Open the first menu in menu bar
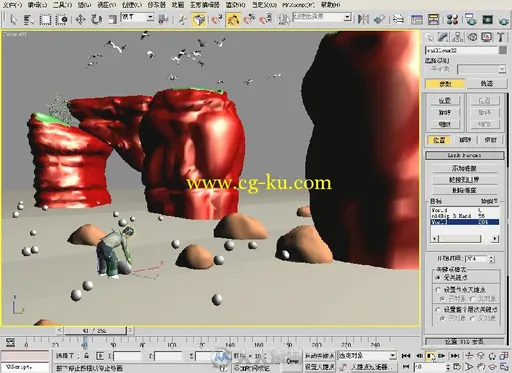Image resolution: width=512 pixels, height=373 pixels. 12,5
